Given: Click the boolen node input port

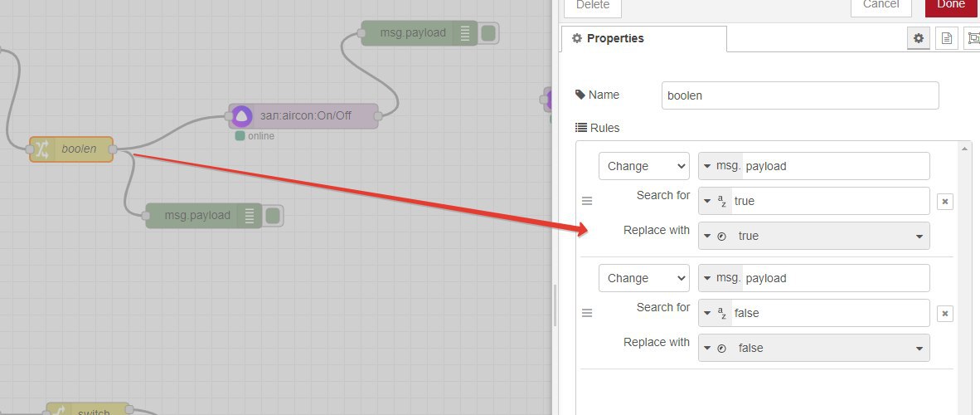Looking at the screenshot, I should pos(30,149).
